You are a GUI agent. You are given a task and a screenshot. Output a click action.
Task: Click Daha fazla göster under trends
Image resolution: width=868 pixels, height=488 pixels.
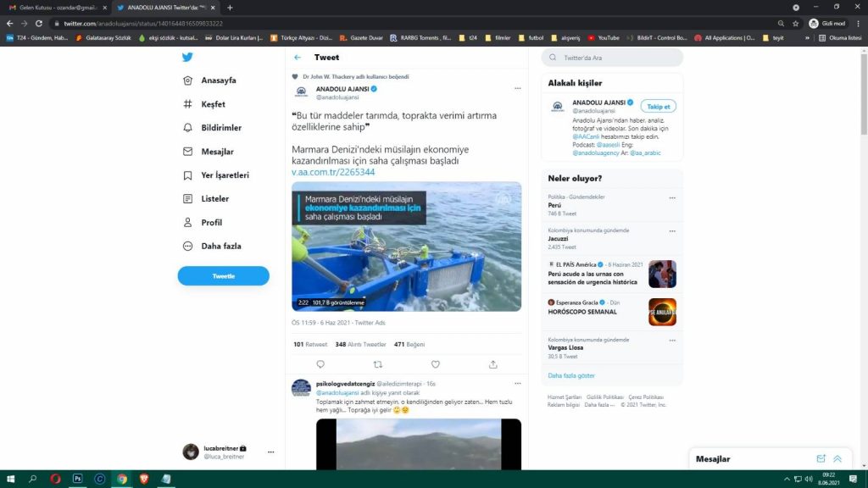click(571, 375)
